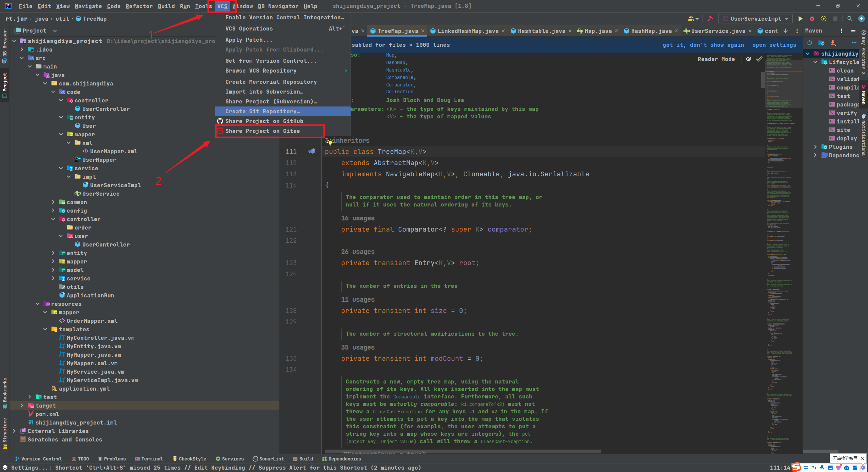This screenshot has width=868, height=472.
Task: Open CheckStyle tool window
Action: click(x=189, y=459)
